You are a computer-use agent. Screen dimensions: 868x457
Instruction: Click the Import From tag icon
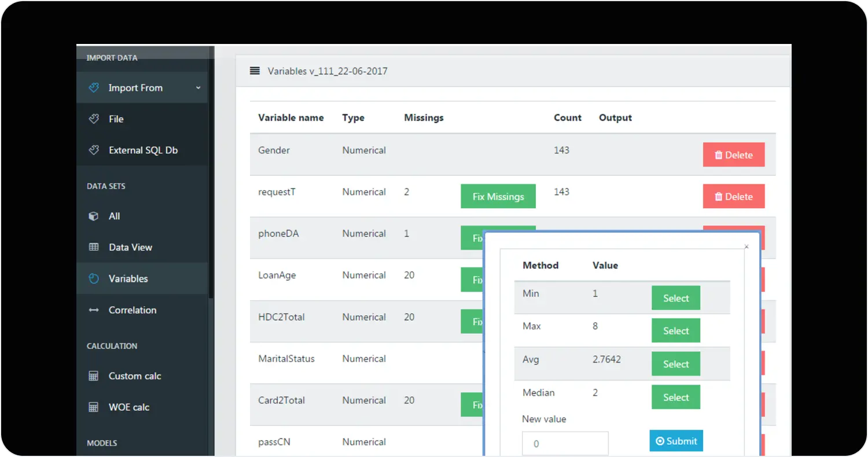click(x=94, y=88)
